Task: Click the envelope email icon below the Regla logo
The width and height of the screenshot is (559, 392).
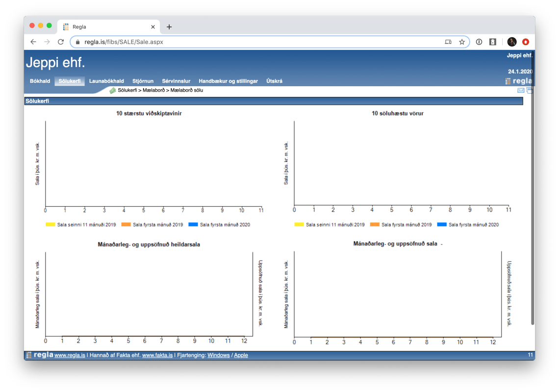Action: coord(521,91)
